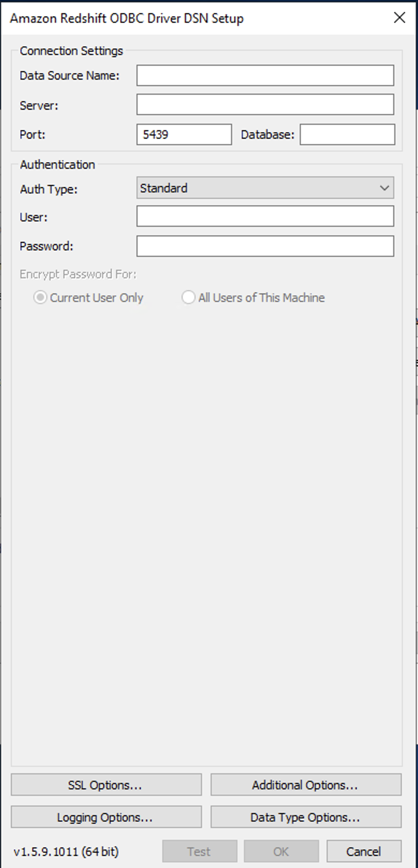Click the Password input field

tap(265, 245)
